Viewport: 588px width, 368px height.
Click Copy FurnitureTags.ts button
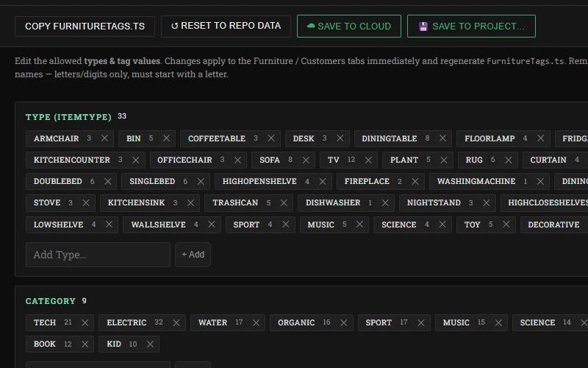click(85, 26)
